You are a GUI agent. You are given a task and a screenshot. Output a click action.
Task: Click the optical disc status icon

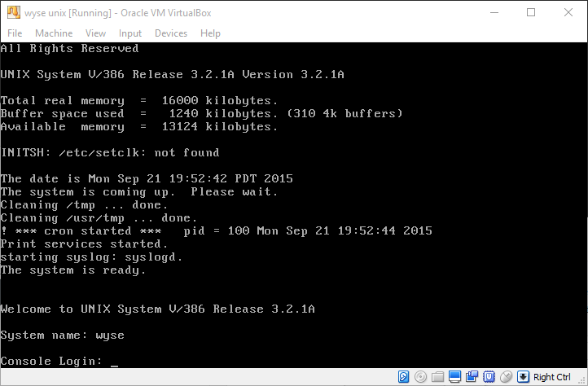pos(420,377)
